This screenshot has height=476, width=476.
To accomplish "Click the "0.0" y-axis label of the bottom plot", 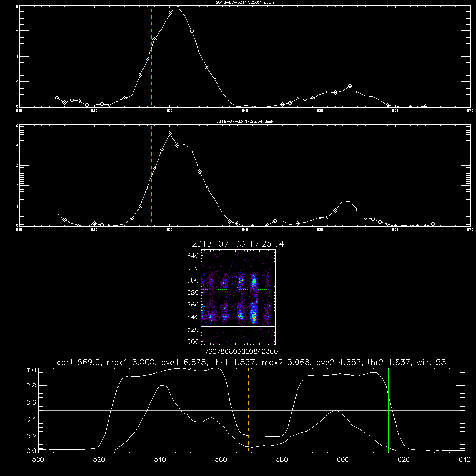I will coord(31,451).
